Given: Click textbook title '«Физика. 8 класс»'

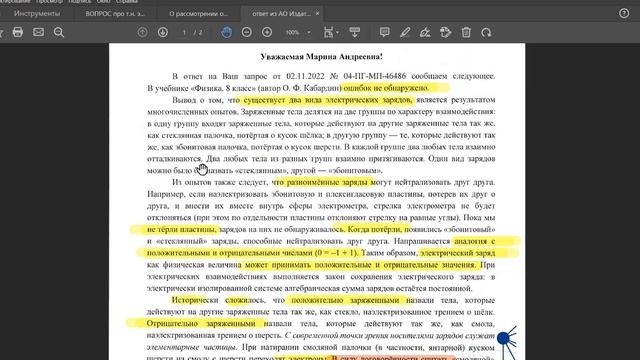Looking at the screenshot, I should coord(223,88).
